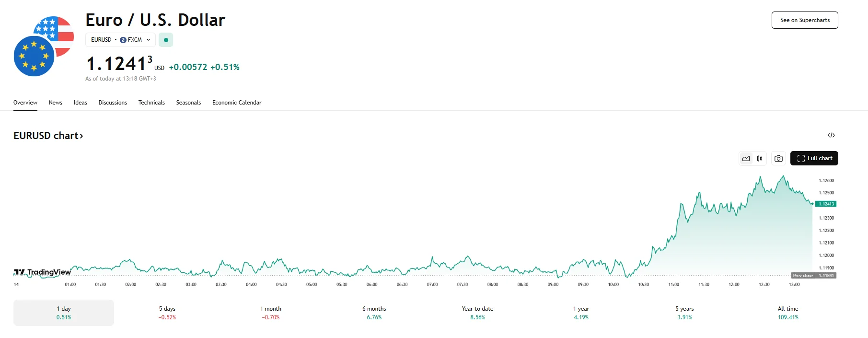868x338 pixels.
Task: Expand the EURUSD FXCM symbol dropdown
Action: tap(120, 40)
